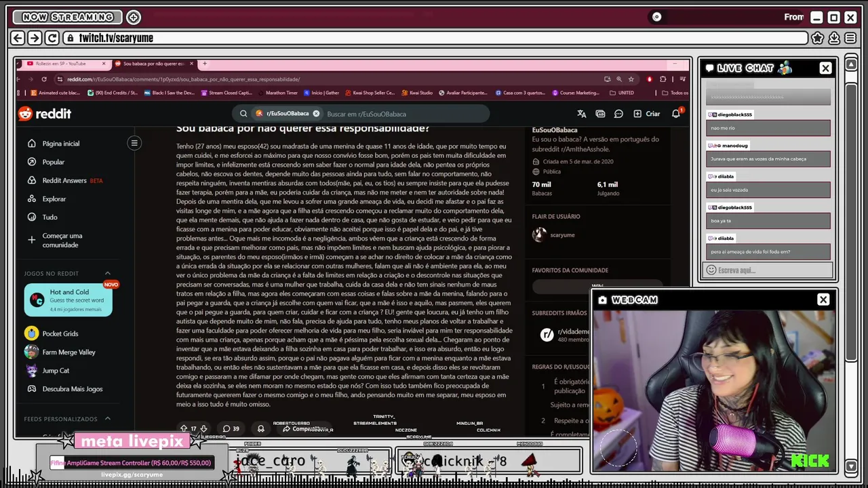Open Reddit notifications bell
The image size is (868, 488).
(676, 114)
